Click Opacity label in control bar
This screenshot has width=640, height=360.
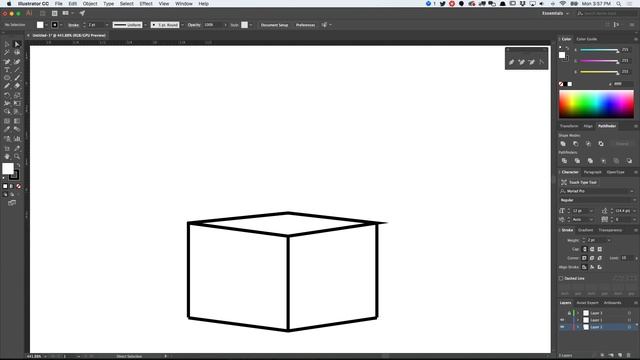[194, 25]
